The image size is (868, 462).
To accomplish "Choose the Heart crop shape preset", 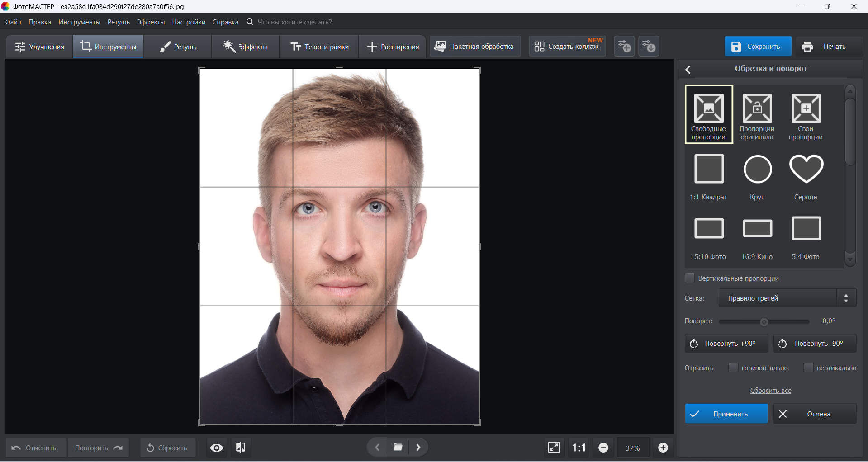I will [x=806, y=170].
